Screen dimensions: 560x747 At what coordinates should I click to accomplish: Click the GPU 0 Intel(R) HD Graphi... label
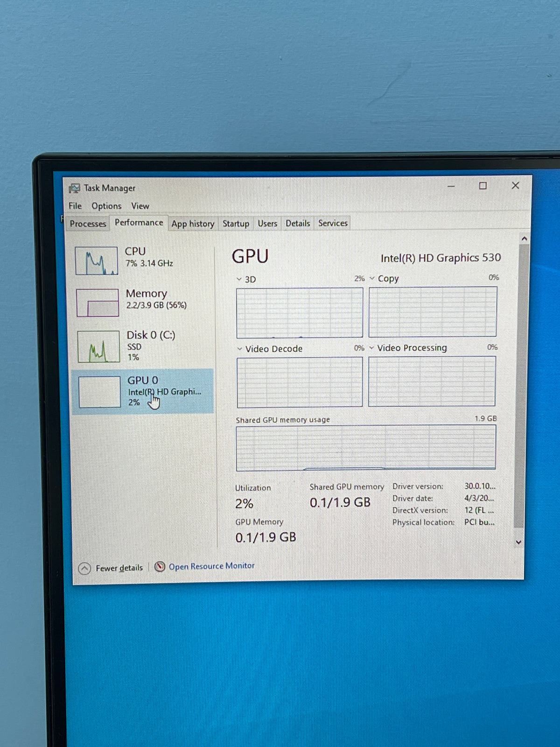pos(164,391)
